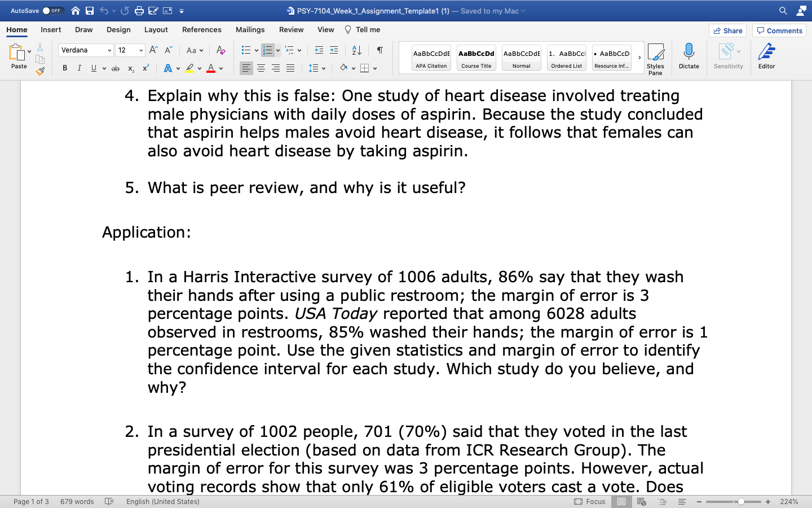
Task: Switch to the References tab
Action: coord(201,29)
